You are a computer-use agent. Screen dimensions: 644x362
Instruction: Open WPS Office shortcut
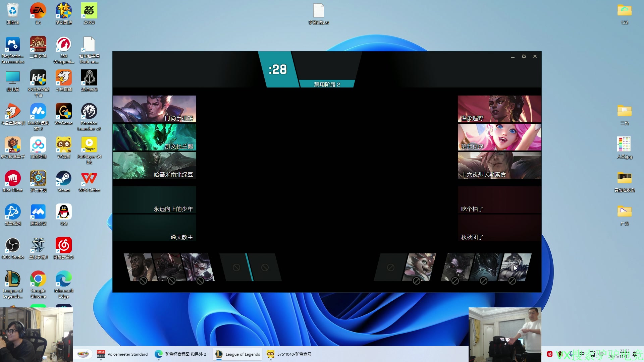click(x=89, y=179)
